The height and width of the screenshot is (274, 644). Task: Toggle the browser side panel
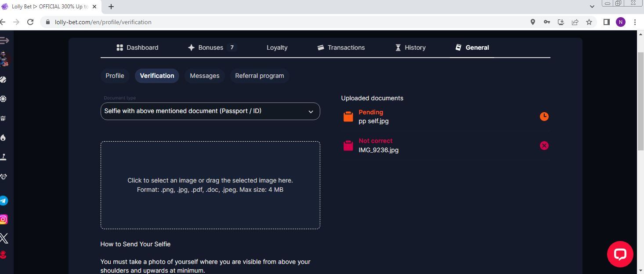(606, 22)
